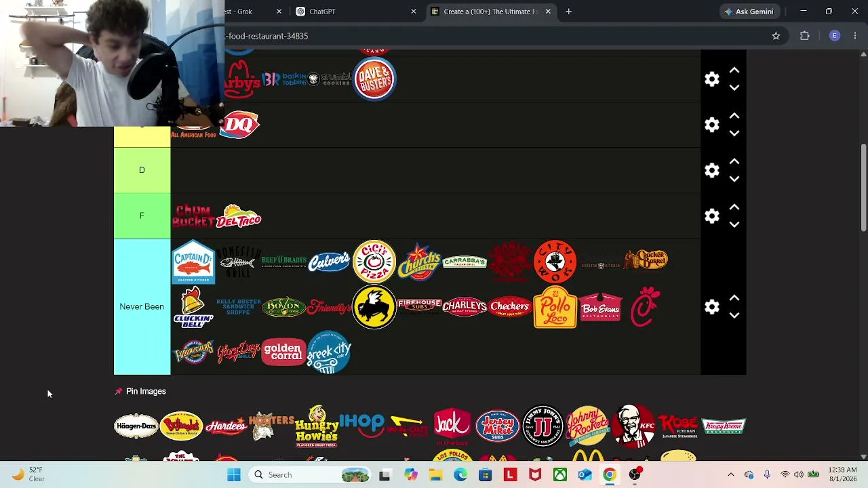
Task: Click the browser address bar URL
Action: pyautogui.click(x=267, y=36)
